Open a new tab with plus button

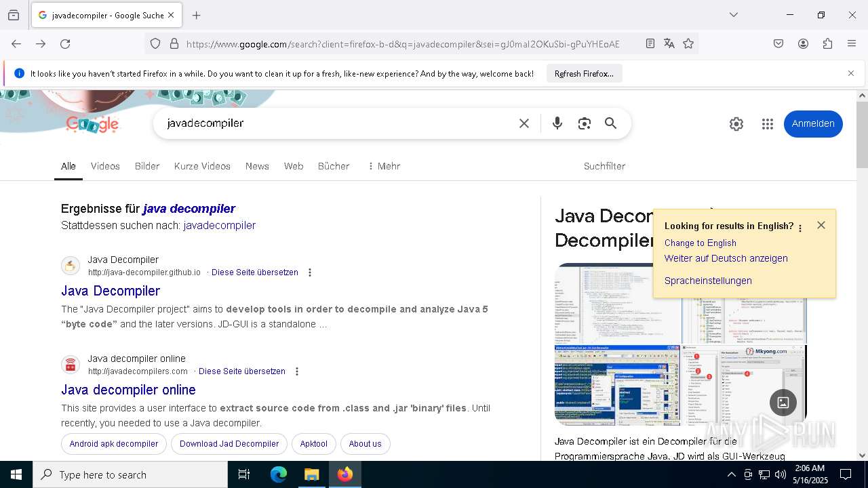pos(196,15)
